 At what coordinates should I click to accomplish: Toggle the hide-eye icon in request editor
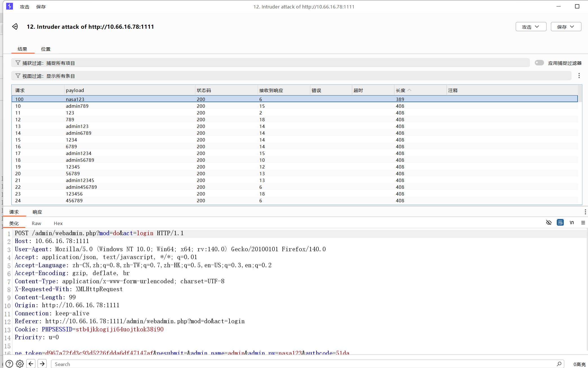pos(549,223)
